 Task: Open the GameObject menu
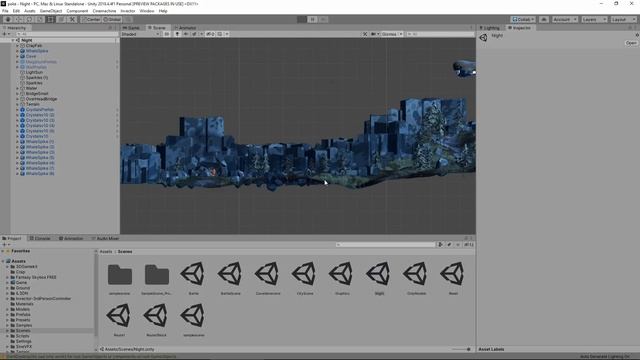click(x=51, y=11)
